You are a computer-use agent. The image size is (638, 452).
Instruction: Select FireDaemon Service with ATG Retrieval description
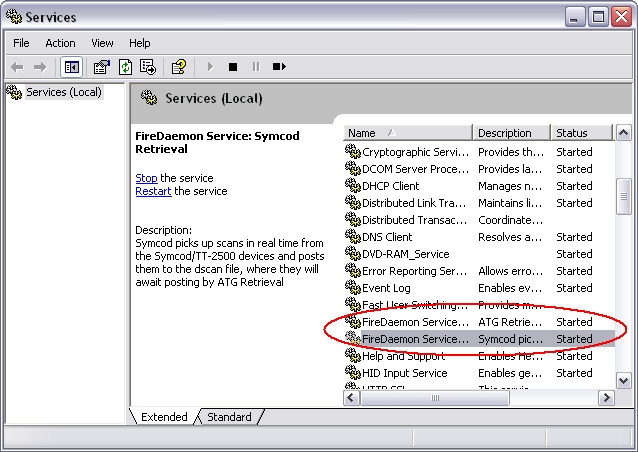pyautogui.click(x=479, y=322)
